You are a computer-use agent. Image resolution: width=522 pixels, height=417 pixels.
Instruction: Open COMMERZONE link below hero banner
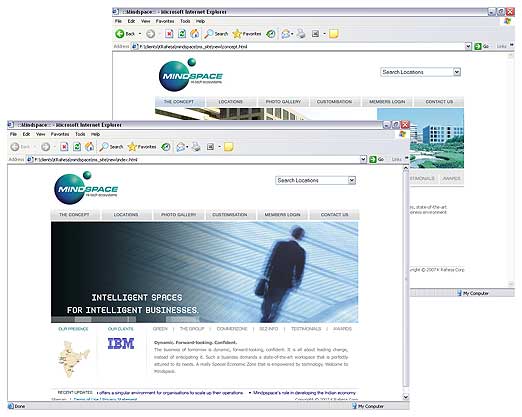(232, 329)
